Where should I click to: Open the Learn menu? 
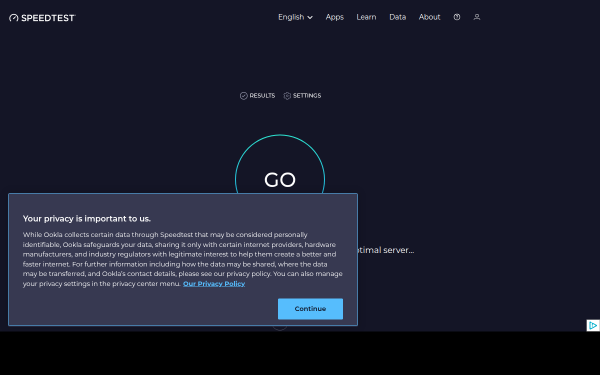[x=366, y=17]
